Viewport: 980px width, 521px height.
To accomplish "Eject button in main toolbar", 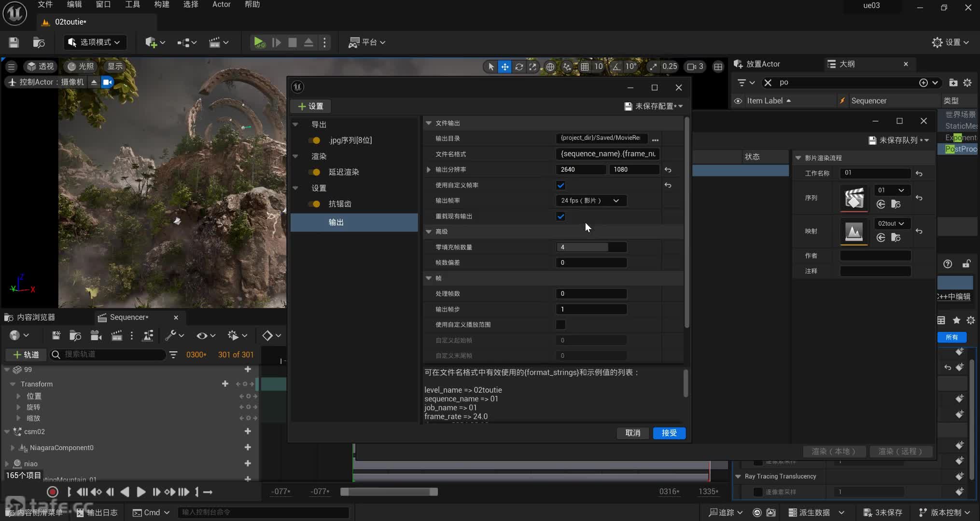I will 308,42.
